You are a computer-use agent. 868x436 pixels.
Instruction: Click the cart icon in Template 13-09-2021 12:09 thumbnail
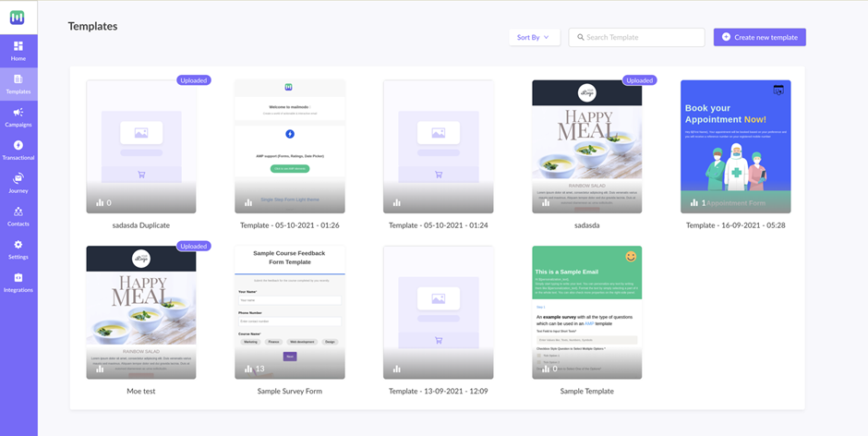(439, 340)
